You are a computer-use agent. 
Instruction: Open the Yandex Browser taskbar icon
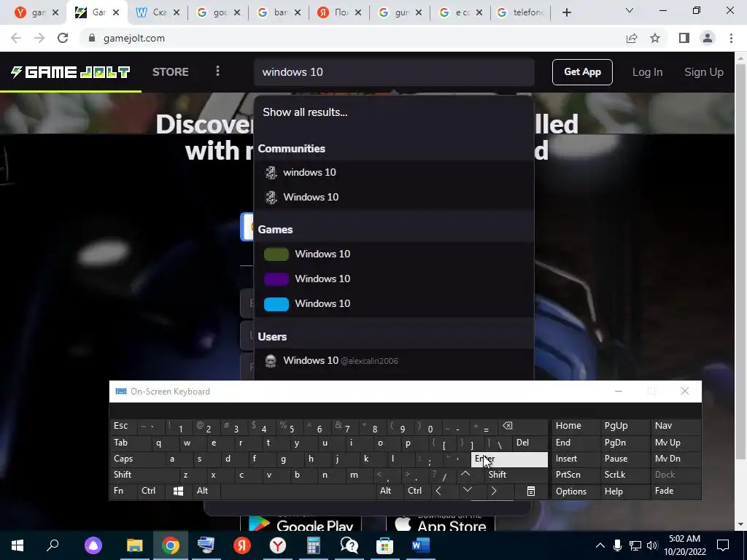278,545
